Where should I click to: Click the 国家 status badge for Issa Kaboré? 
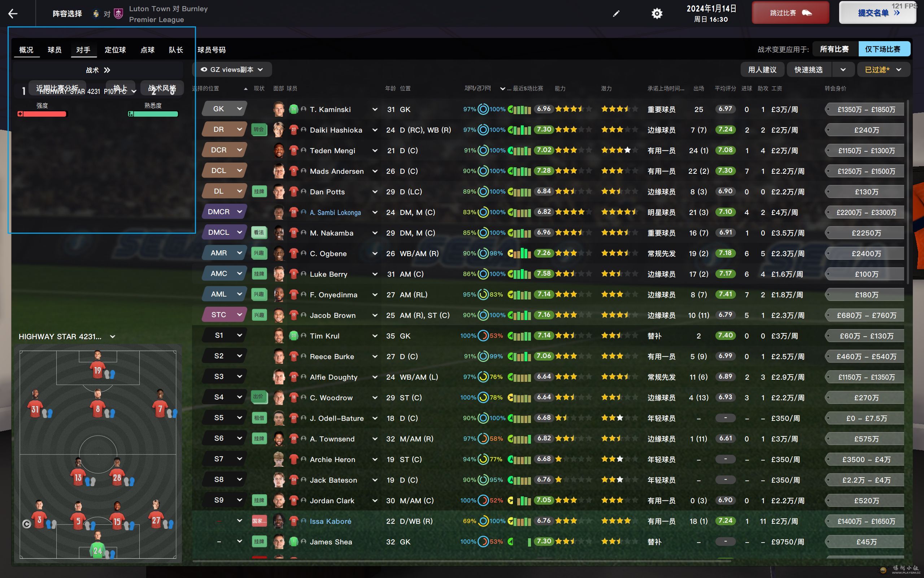pos(259,521)
